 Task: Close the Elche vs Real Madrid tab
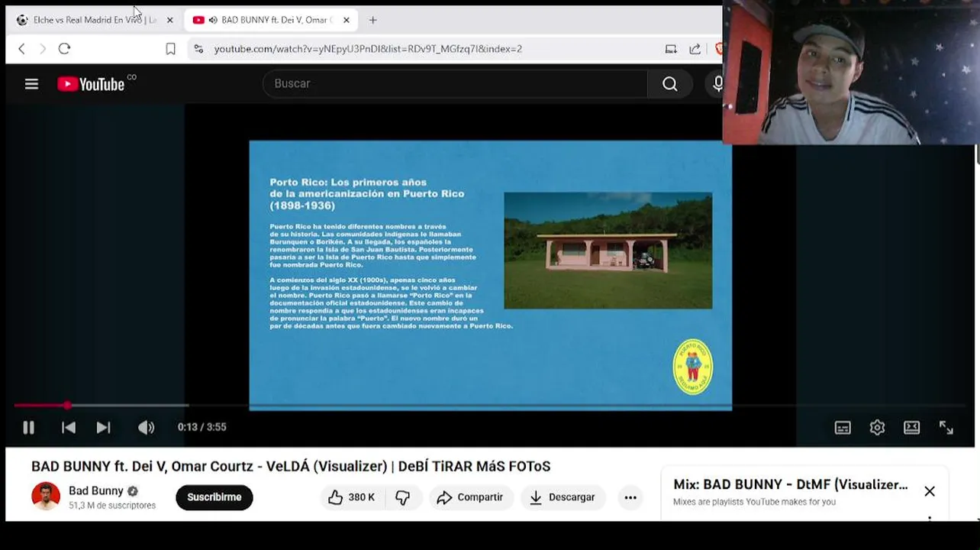[x=169, y=20]
